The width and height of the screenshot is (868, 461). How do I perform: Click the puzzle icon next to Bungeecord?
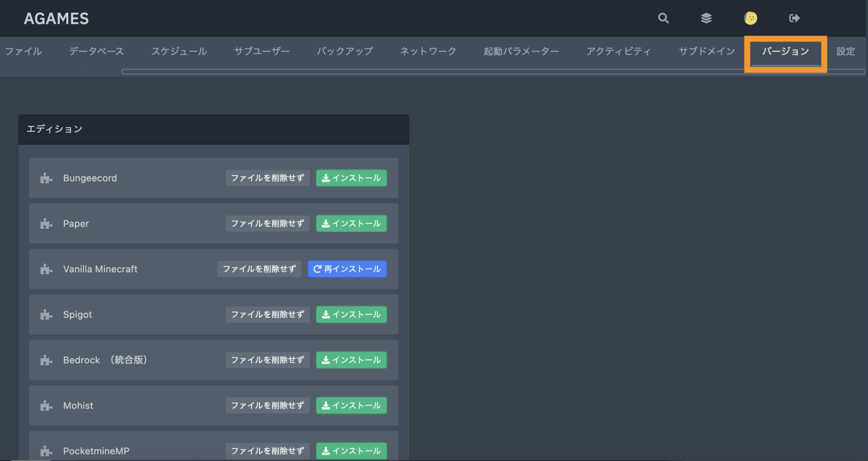pos(46,178)
